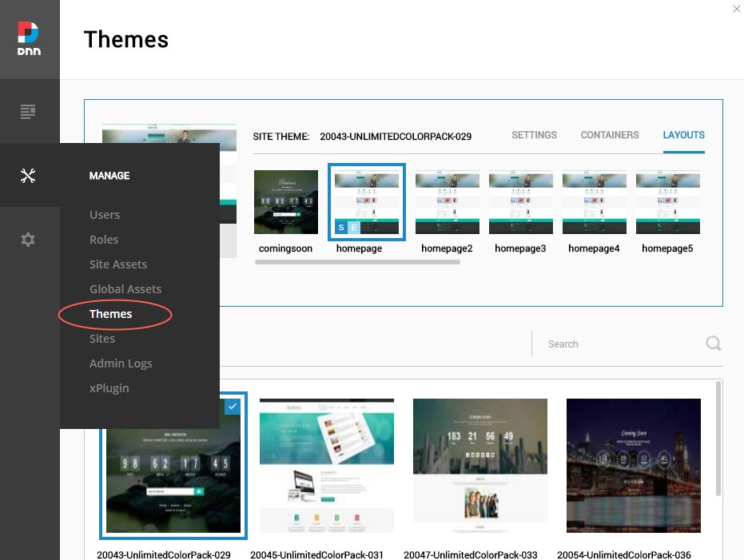The image size is (744, 560).
Task: Click the search magnifier icon
Action: click(713, 344)
